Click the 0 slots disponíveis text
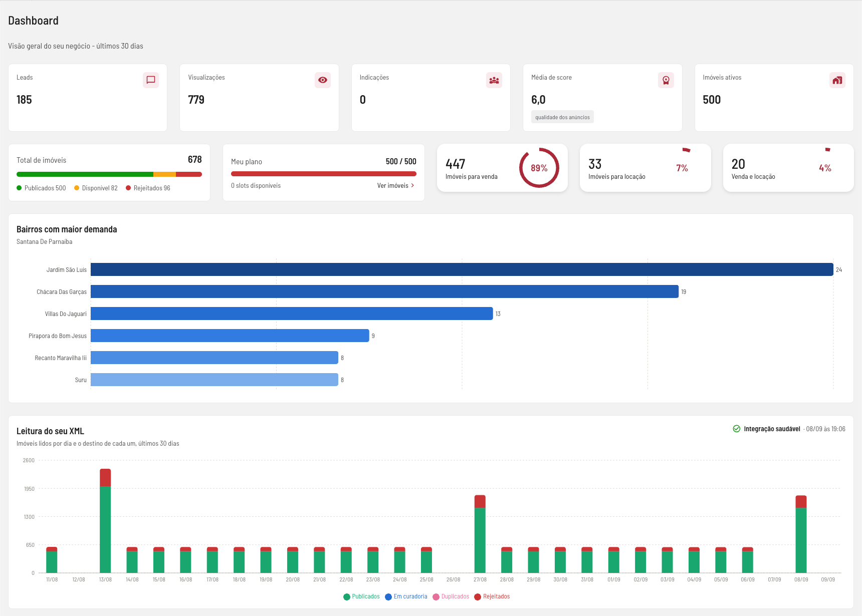The image size is (862, 616). click(256, 185)
